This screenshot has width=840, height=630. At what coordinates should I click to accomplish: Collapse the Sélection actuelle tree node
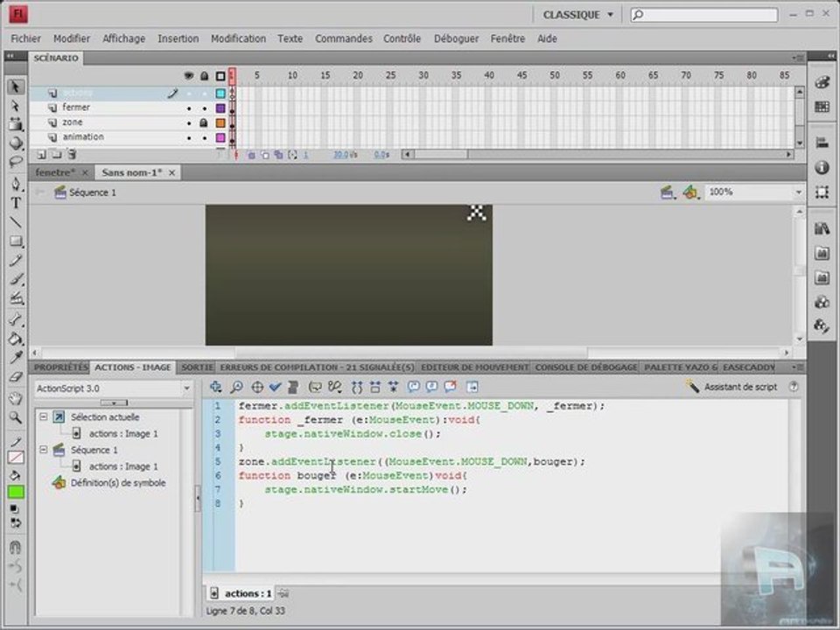(x=44, y=416)
